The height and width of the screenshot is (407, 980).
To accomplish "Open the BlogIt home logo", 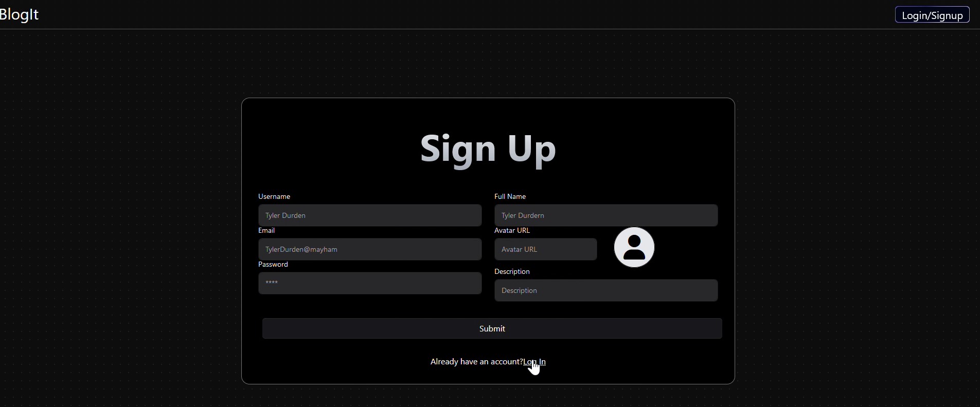I will (x=19, y=14).
